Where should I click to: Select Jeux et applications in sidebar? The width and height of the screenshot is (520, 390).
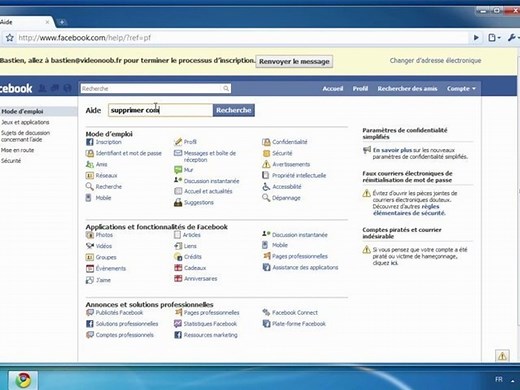[25, 122]
